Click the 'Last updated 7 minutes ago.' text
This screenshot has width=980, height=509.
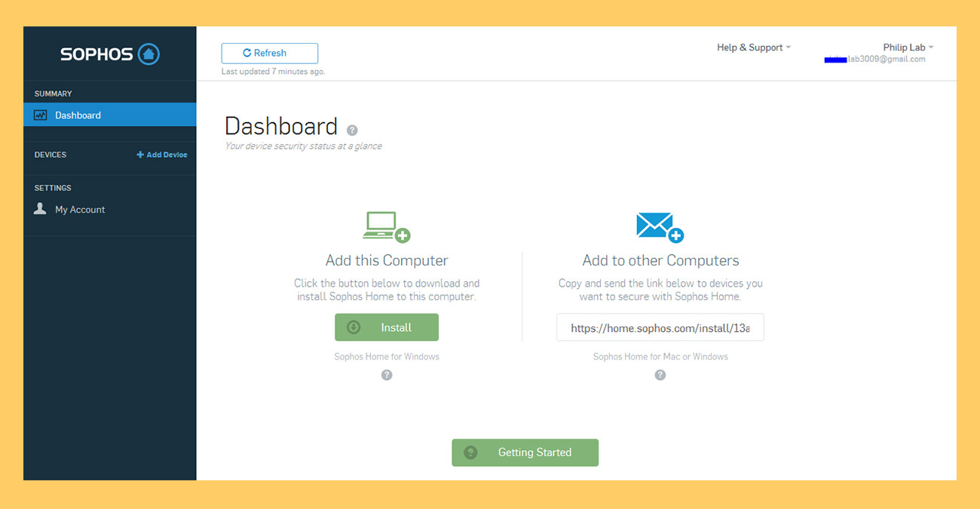pyautogui.click(x=273, y=72)
